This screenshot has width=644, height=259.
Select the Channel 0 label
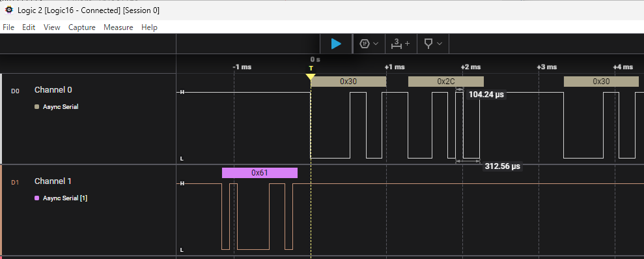point(53,90)
